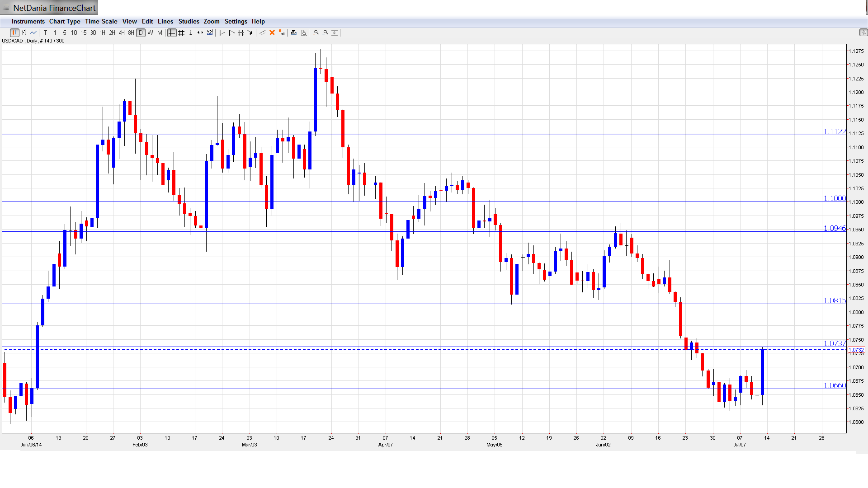Delete all lines icon

282,33
